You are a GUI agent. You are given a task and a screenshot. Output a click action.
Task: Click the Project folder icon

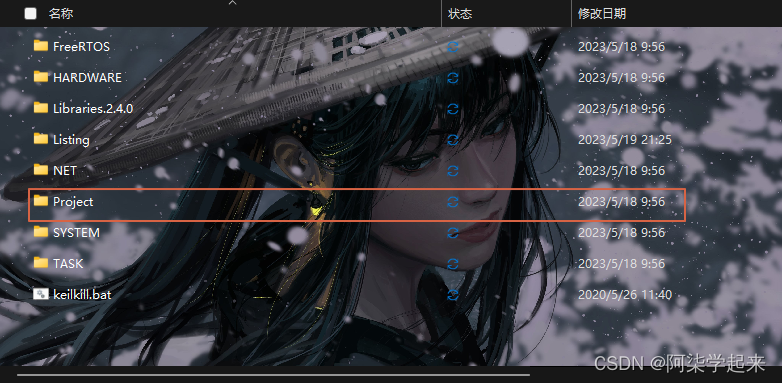41,201
